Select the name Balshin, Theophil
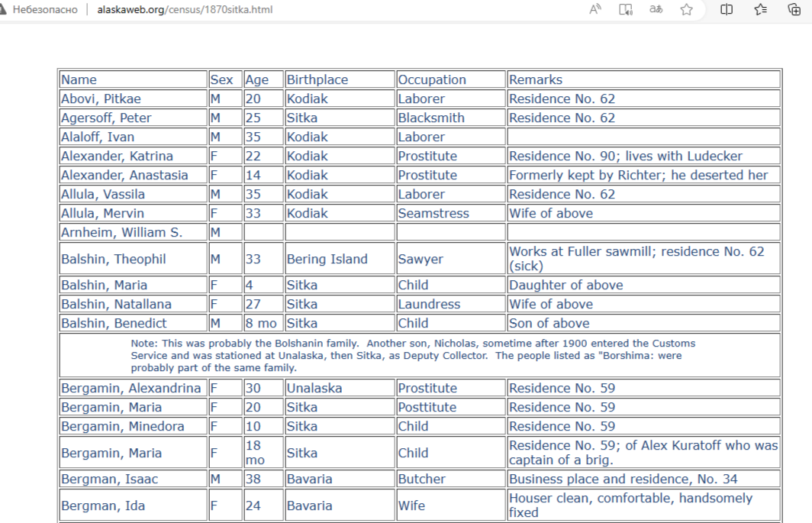 114,259
